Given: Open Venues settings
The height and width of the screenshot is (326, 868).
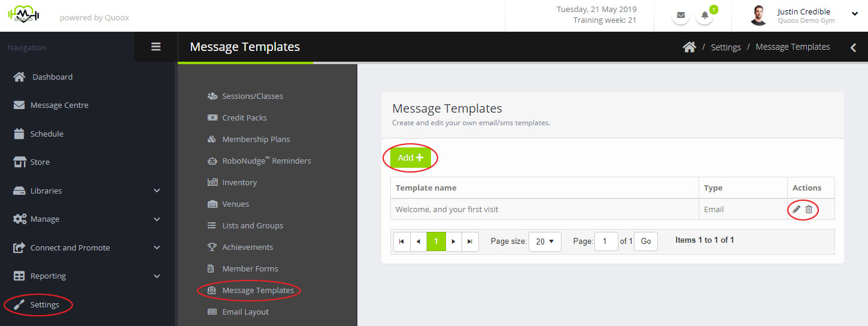Looking at the screenshot, I should 236,204.
